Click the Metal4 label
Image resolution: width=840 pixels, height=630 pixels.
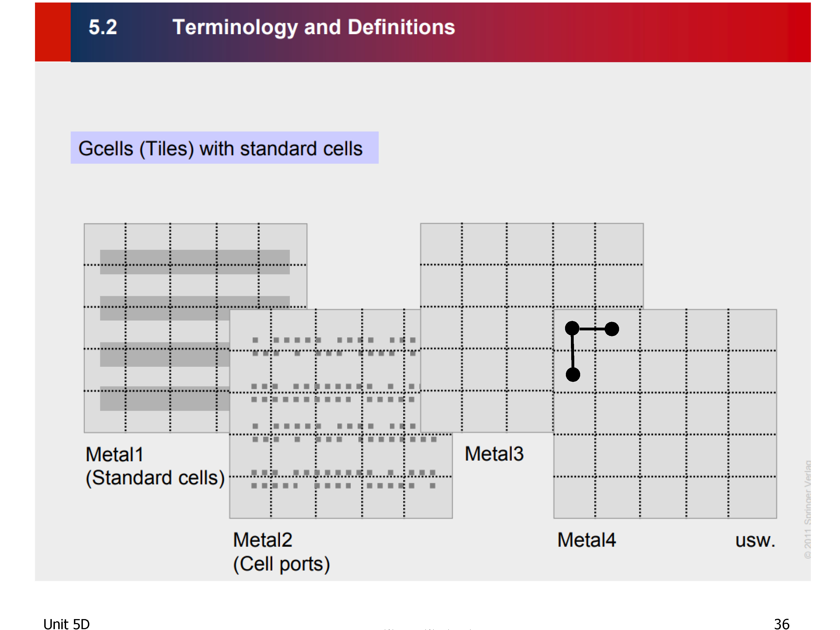586,540
